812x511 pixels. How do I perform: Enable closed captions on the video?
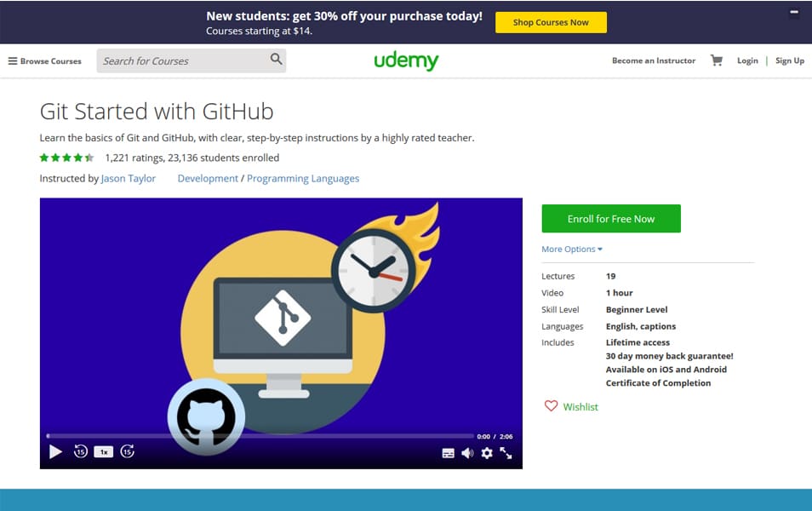(x=449, y=453)
